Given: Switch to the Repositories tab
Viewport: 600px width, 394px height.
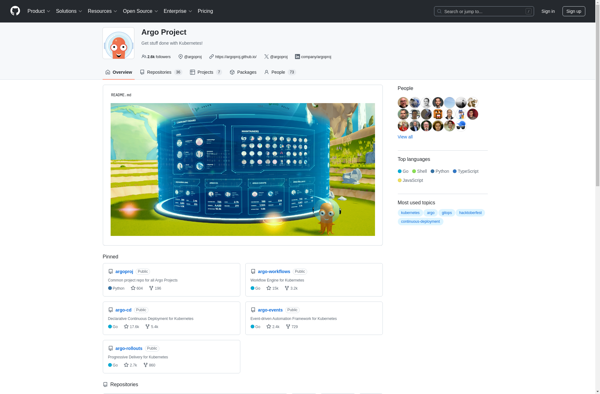Looking at the screenshot, I should click(160, 72).
